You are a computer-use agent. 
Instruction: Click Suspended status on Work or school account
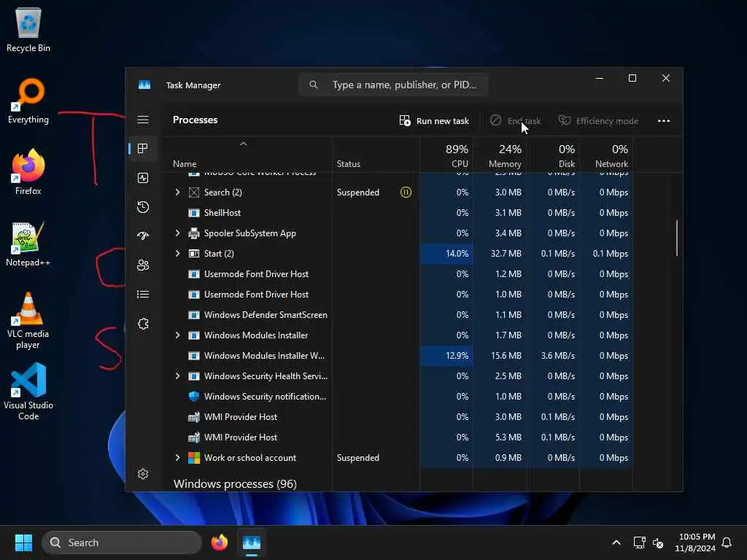pos(357,458)
